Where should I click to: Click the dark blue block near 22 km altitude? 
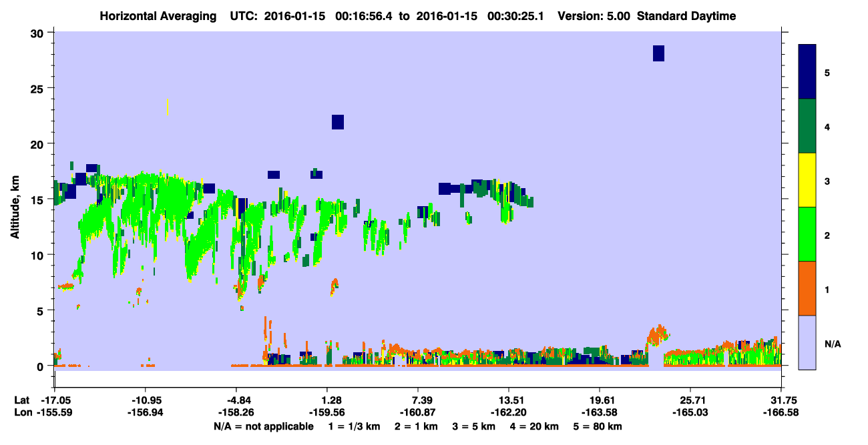pyautogui.click(x=338, y=121)
